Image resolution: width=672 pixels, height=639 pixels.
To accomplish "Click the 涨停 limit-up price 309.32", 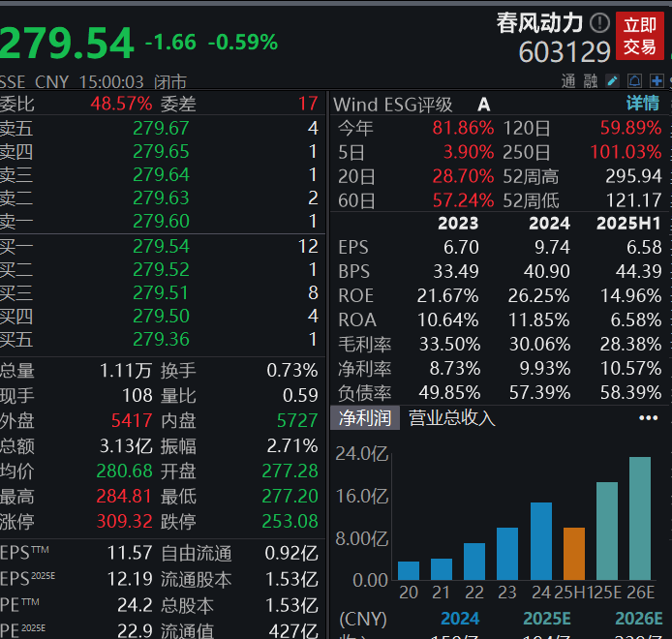I will 124,521.
